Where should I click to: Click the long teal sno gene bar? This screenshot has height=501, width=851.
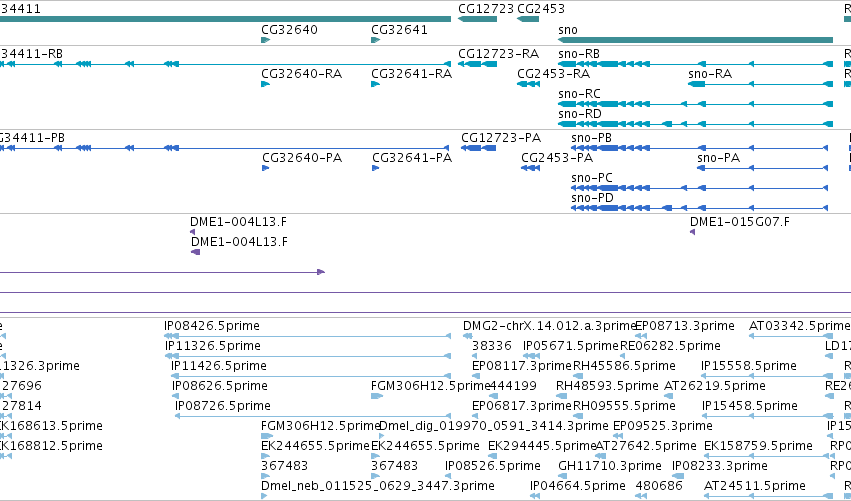click(695, 40)
